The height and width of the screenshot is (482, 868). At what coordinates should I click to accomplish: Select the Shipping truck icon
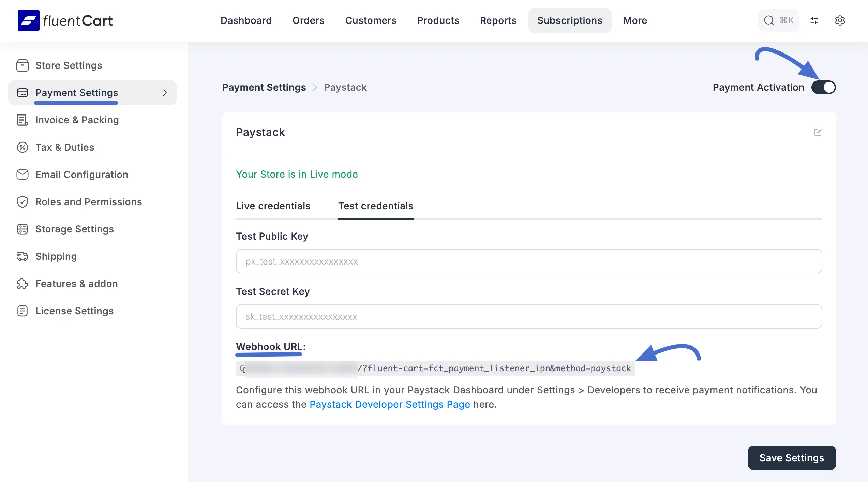(23, 256)
